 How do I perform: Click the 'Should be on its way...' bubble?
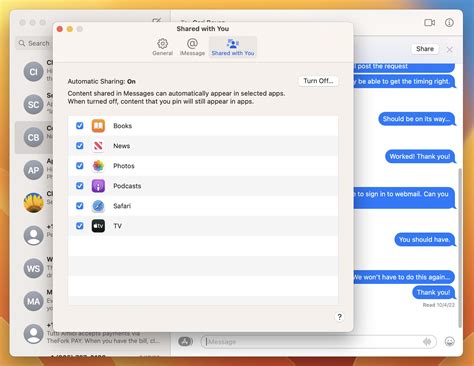[416, 119]
